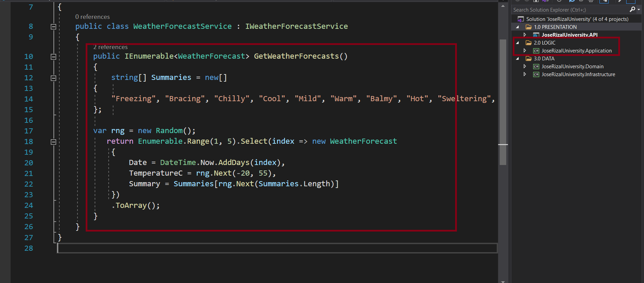This screenshot has width=644, height=283.
Task: Open the '2 references' CodeLens link
Action: [x=110, y=47]
